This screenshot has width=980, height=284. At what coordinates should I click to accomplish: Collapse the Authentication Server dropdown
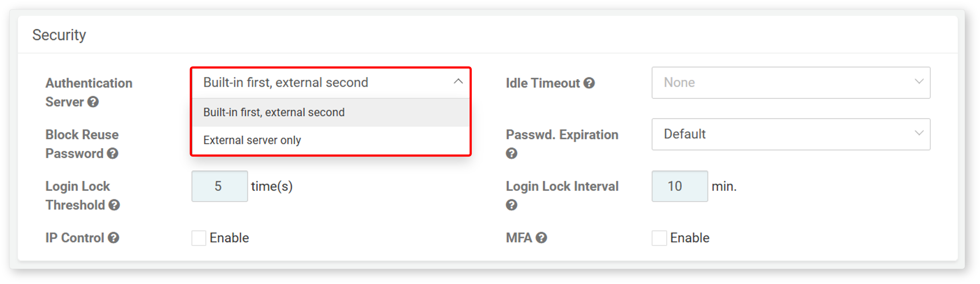coord(331,82)
